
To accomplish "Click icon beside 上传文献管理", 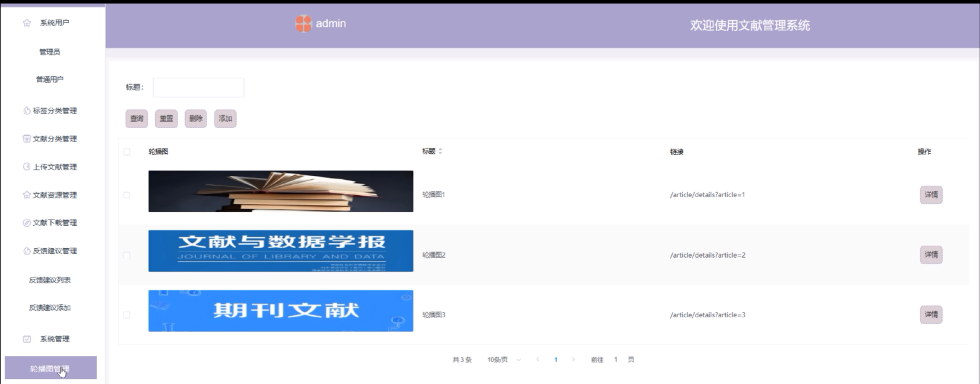I will coord(26,167).
